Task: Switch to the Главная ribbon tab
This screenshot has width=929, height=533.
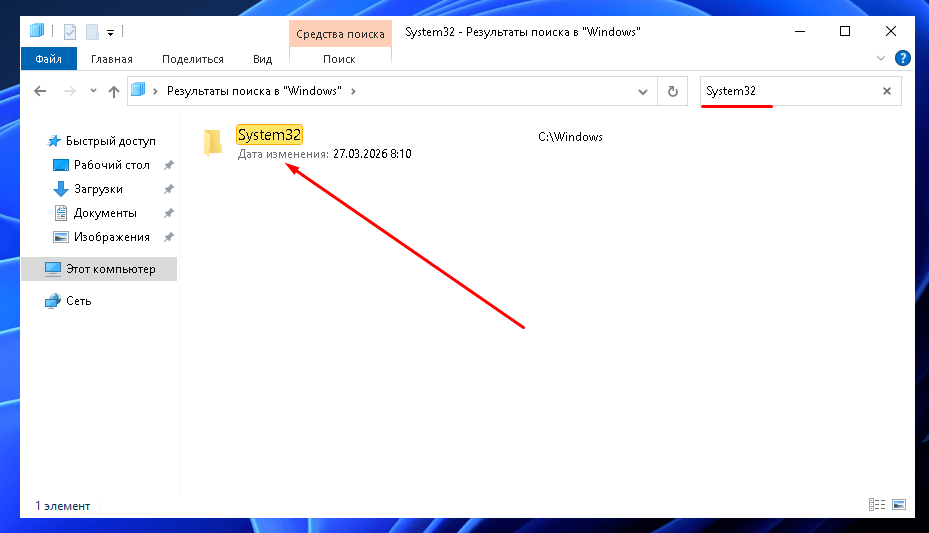Action: click(111, 59)
